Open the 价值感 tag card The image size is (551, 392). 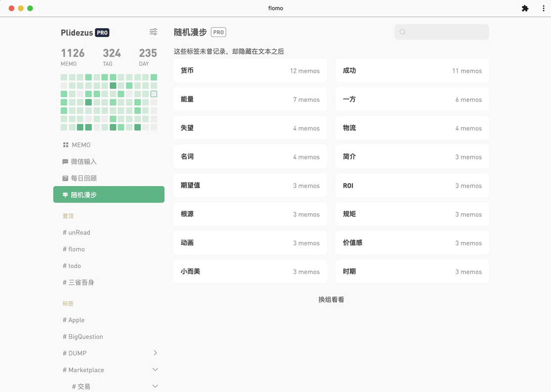pyautogui.click(x=412, y=243)
